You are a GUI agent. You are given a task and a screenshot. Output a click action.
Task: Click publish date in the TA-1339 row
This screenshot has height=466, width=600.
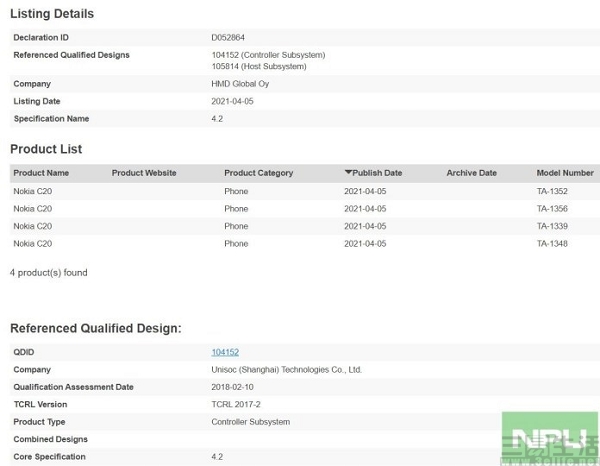pos(365,226)
